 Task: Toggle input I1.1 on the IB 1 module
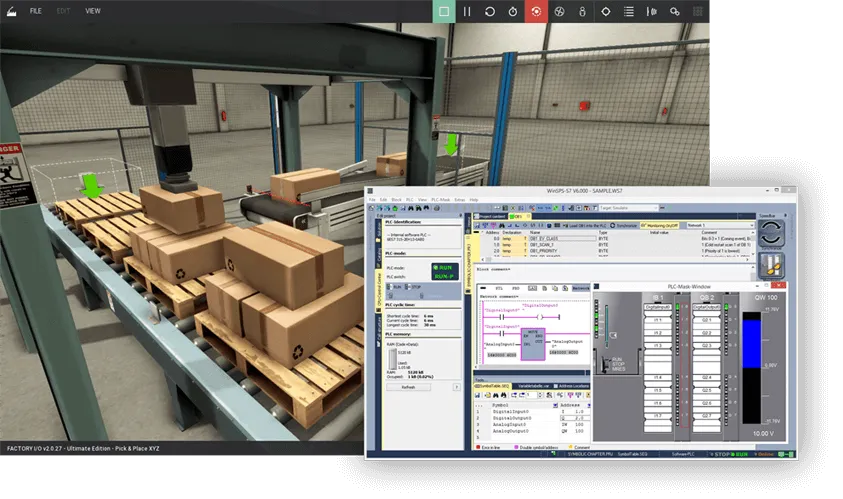pos(658,319)
